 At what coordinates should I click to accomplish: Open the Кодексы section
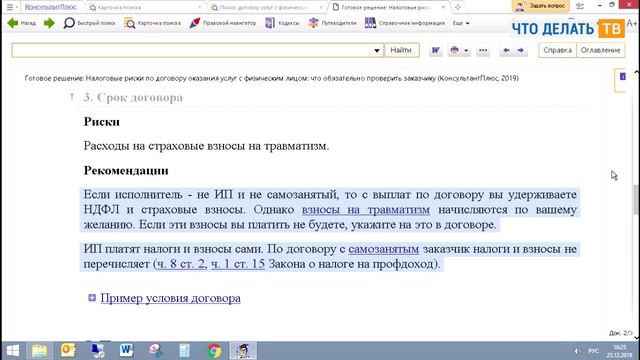[282, 23]
